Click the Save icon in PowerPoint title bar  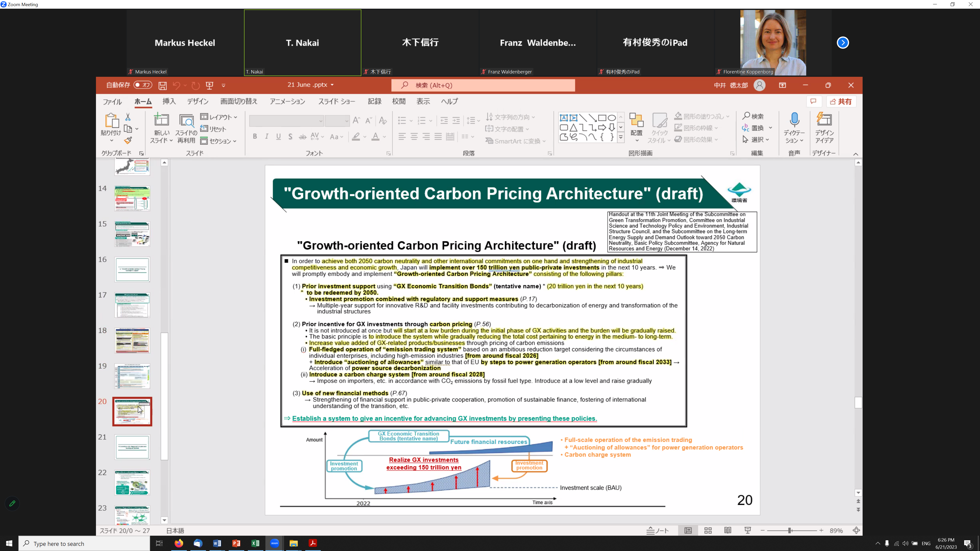tap(163, 85)
